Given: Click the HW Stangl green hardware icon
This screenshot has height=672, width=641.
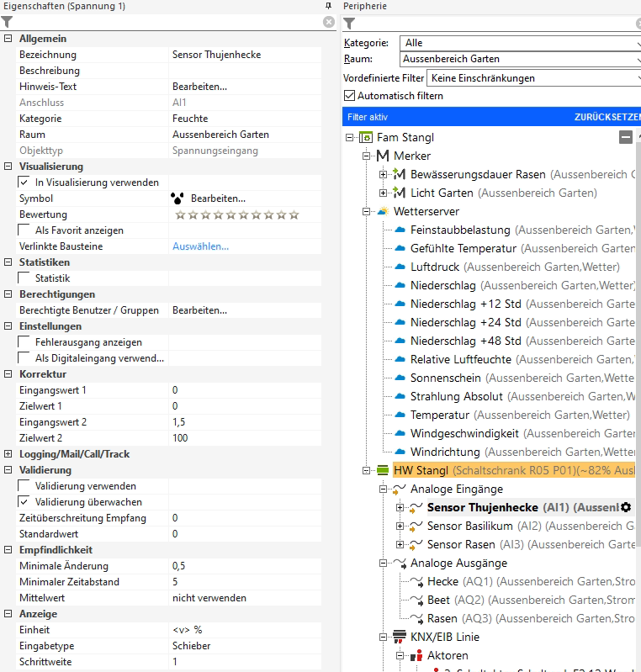Looking at the screenshot, I should [383, 471].
